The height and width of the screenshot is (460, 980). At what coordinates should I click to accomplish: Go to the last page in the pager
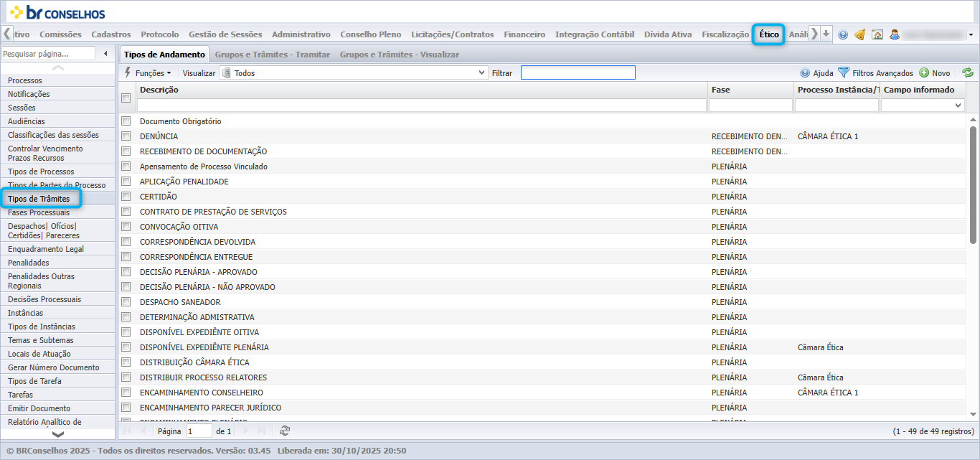point(262,431)
